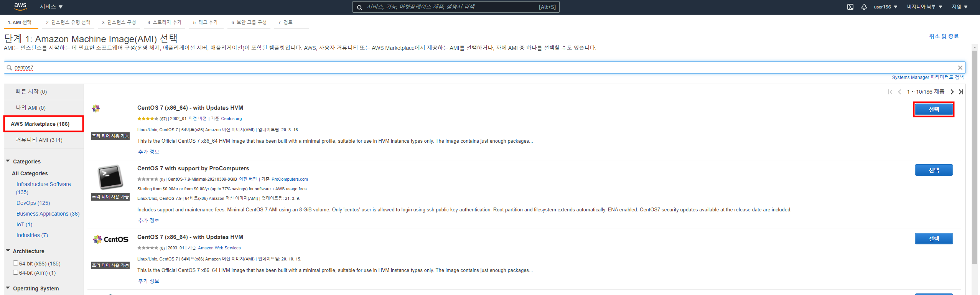Filter by Industries (7) category
The width and height of the screenshot is (980, 295).
pos(32,235)
